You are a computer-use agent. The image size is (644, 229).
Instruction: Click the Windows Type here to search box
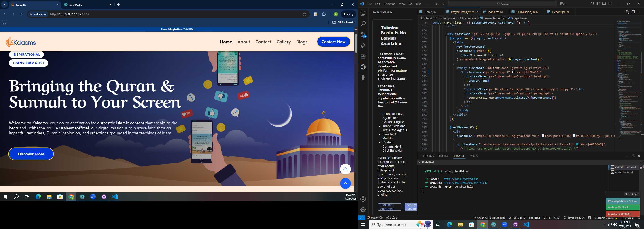click(401, 225)
